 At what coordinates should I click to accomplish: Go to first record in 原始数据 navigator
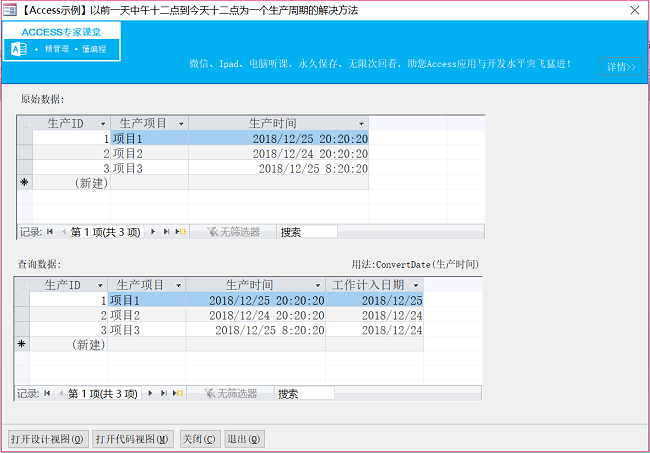(x=50, y=232)
